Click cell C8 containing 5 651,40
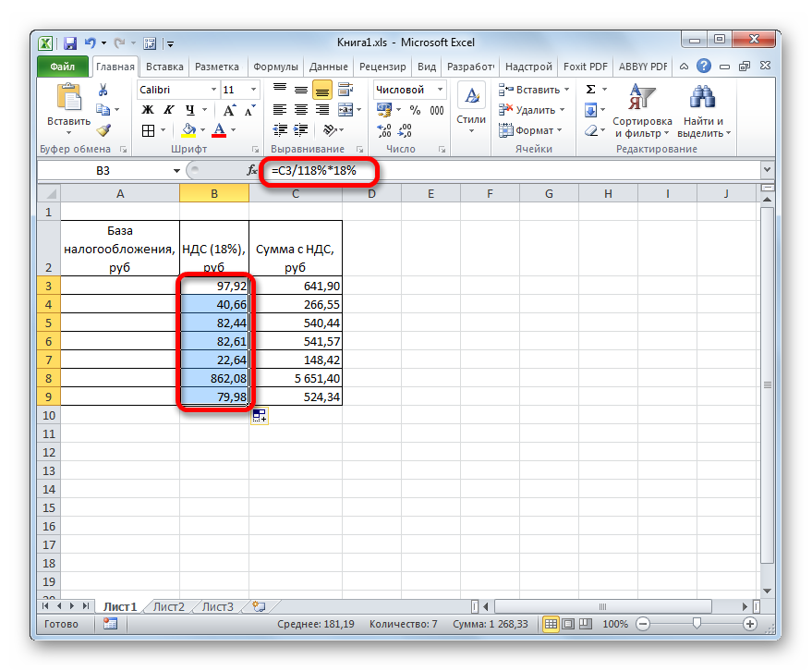 [296, 378]
